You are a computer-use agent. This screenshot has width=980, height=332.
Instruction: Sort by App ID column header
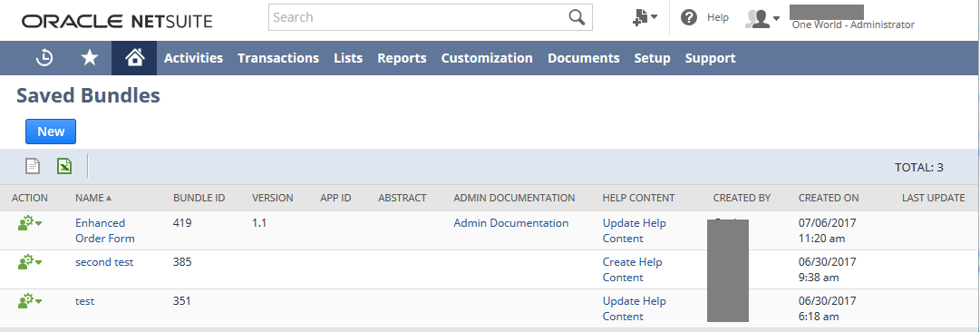point(335,198)
